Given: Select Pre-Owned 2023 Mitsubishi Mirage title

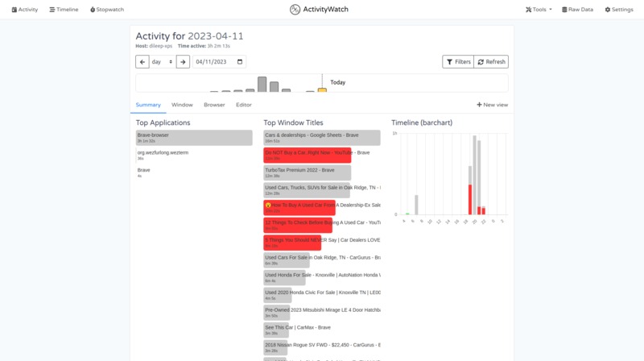Looking at the screenshot, I should pos(322,313).
